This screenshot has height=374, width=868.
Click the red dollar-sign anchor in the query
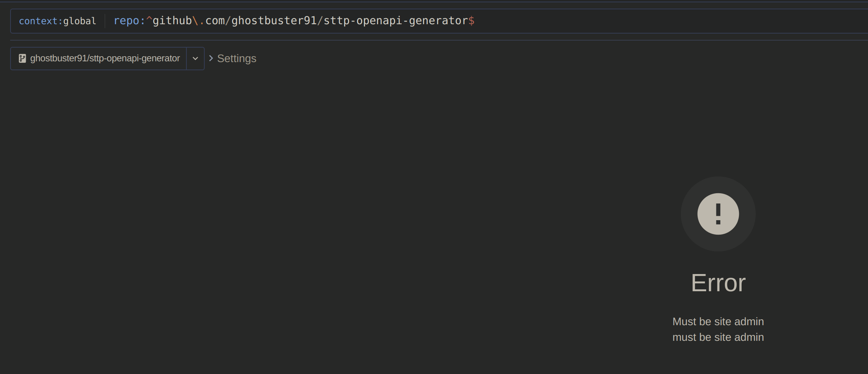tap(471, 21)
